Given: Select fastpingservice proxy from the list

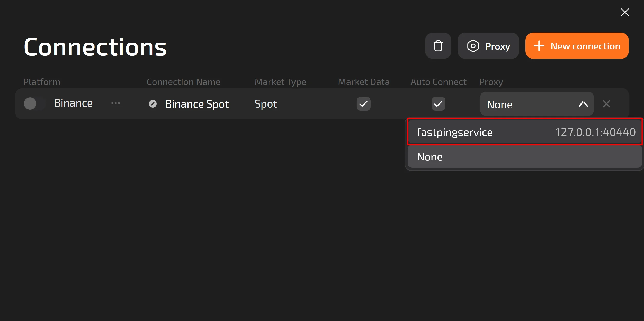Looking at the screenshot, I should (455, 132).
